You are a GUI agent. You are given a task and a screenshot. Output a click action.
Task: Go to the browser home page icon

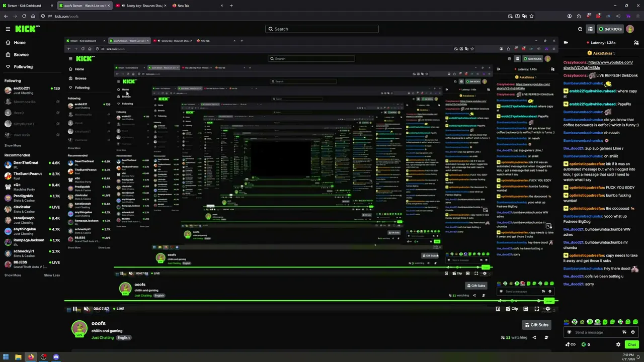[33, 16]
